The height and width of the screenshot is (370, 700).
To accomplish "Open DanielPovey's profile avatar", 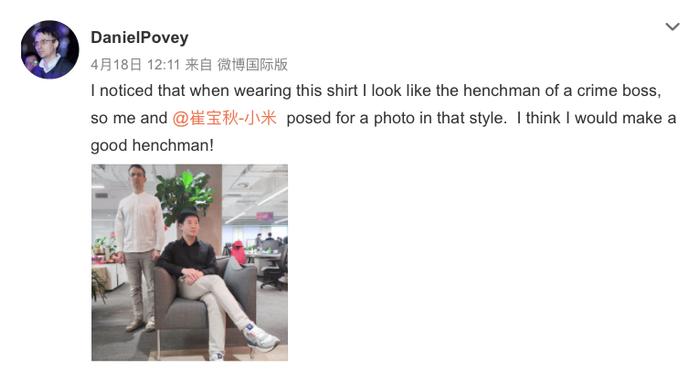I will 50,50.
